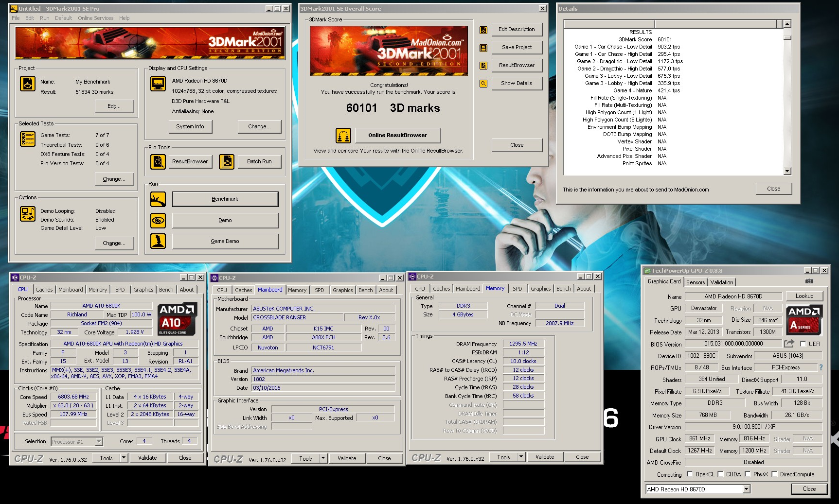
Task: Click the Show Details button
Action: (x=517, y=84)
